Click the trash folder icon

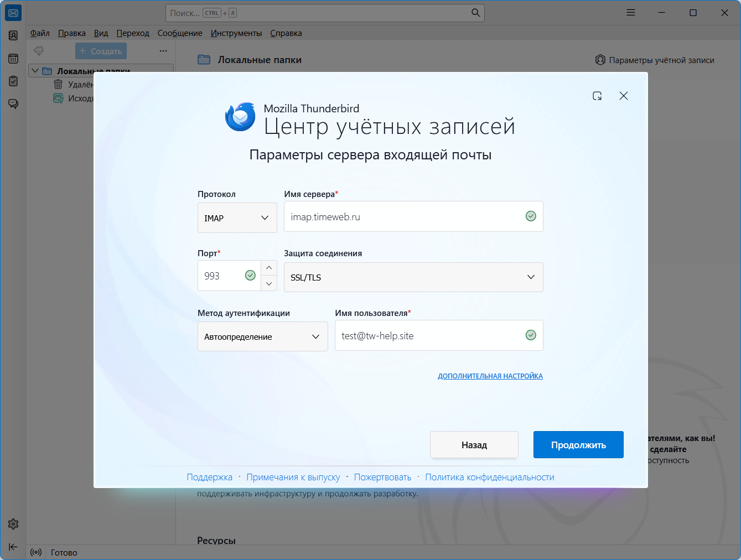point(58,84)
